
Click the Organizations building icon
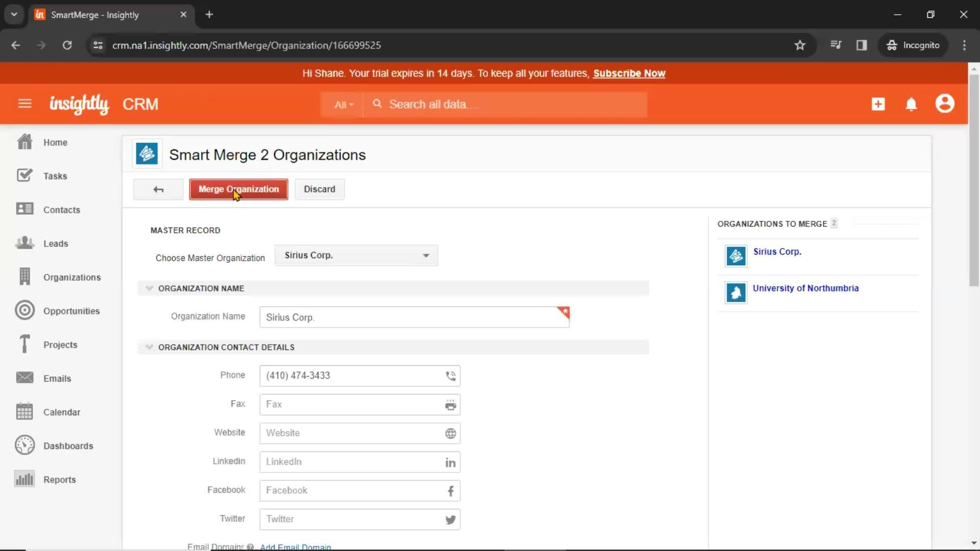click(x=24, y=277)
